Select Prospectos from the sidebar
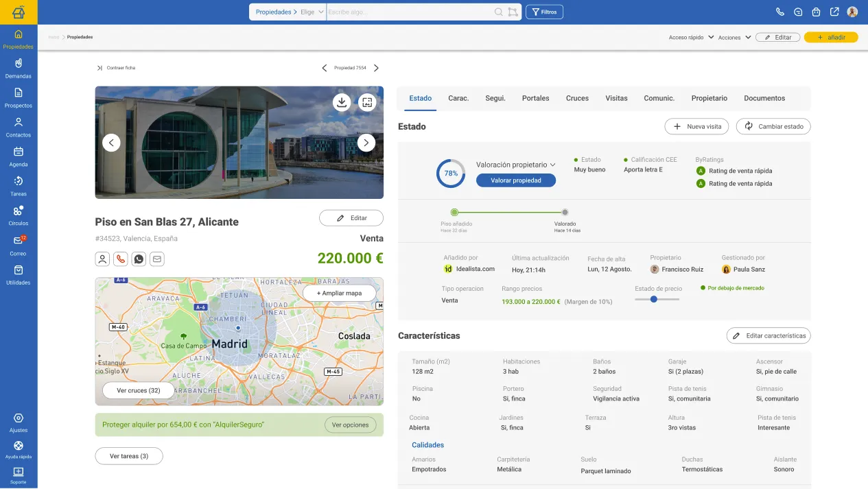Viewport: 868px width, 489px height. click(x=18, y=99)
